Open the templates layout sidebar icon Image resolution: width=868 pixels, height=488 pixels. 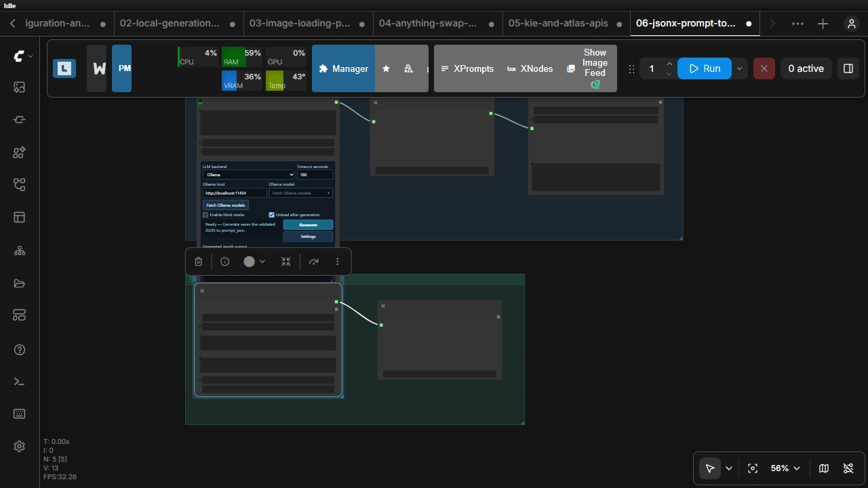(19, 218)
